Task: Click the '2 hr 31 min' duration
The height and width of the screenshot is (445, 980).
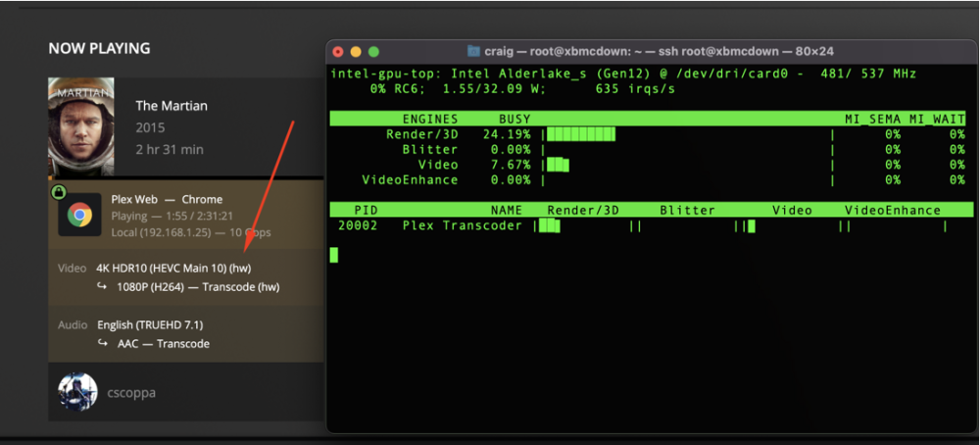Action: pos(170,149)
